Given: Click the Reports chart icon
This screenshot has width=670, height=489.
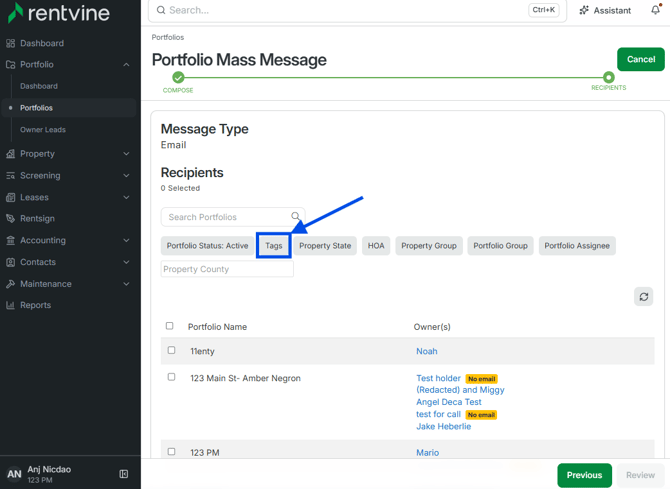Looking at the screenshot, I should (x=11, y=305).
